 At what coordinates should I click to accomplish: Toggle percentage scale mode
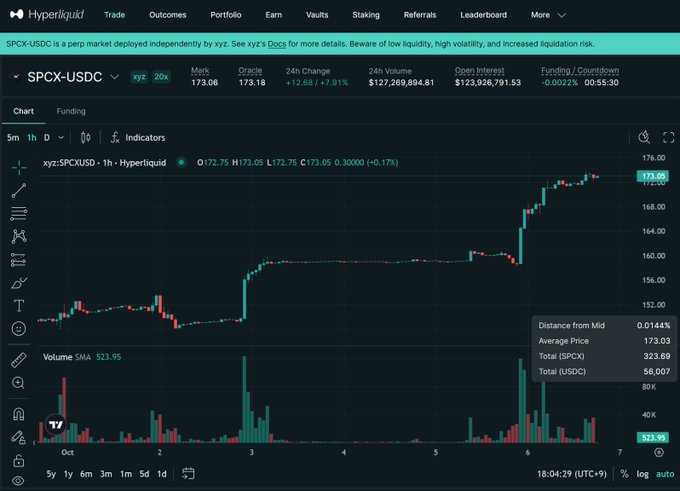coord(624,474)
